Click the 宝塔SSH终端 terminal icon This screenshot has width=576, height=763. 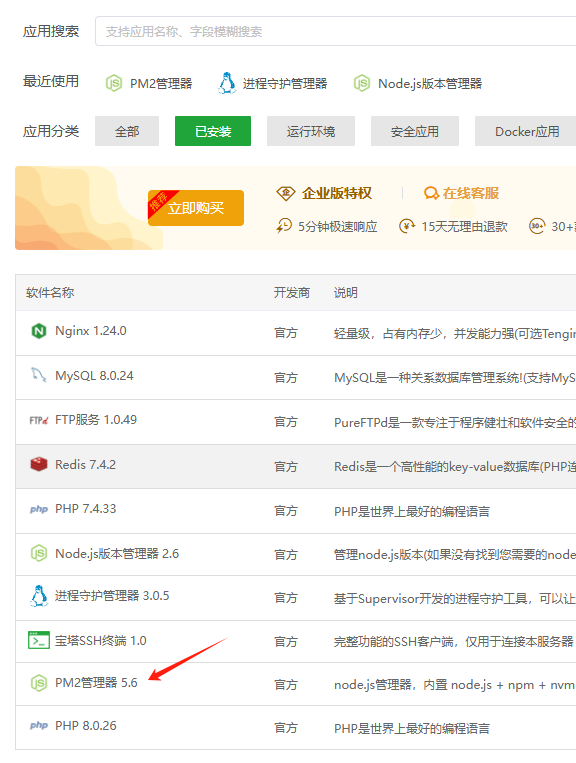[39, 640]
